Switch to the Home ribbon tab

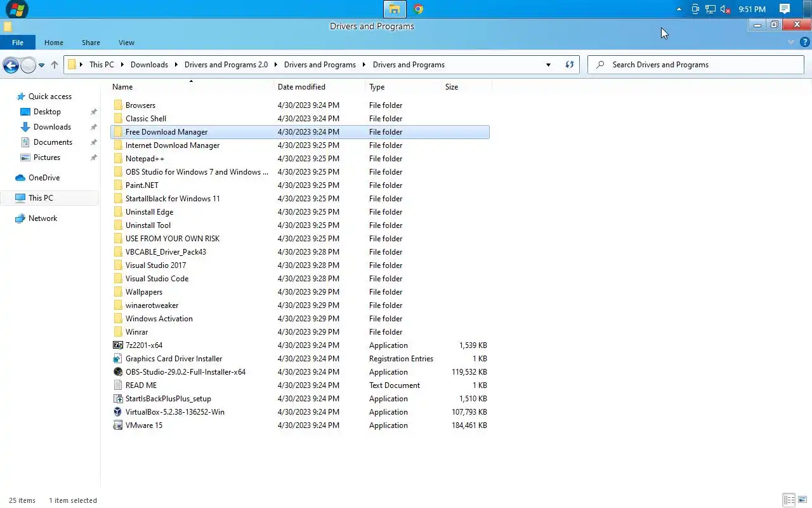coord(54,43)
